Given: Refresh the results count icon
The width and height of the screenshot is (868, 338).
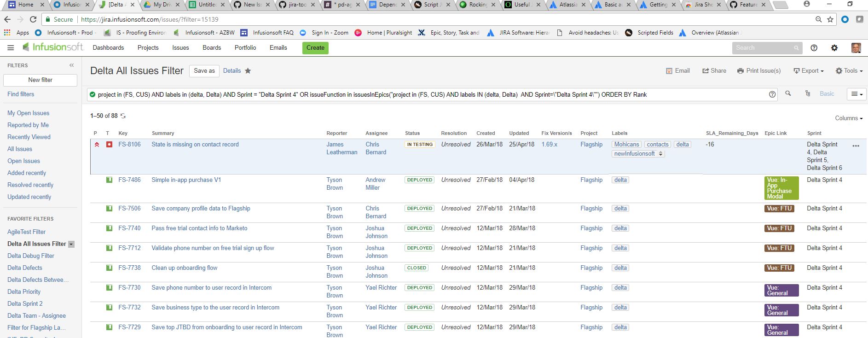Looking at the screenshot, I should [x=123, y=116].
